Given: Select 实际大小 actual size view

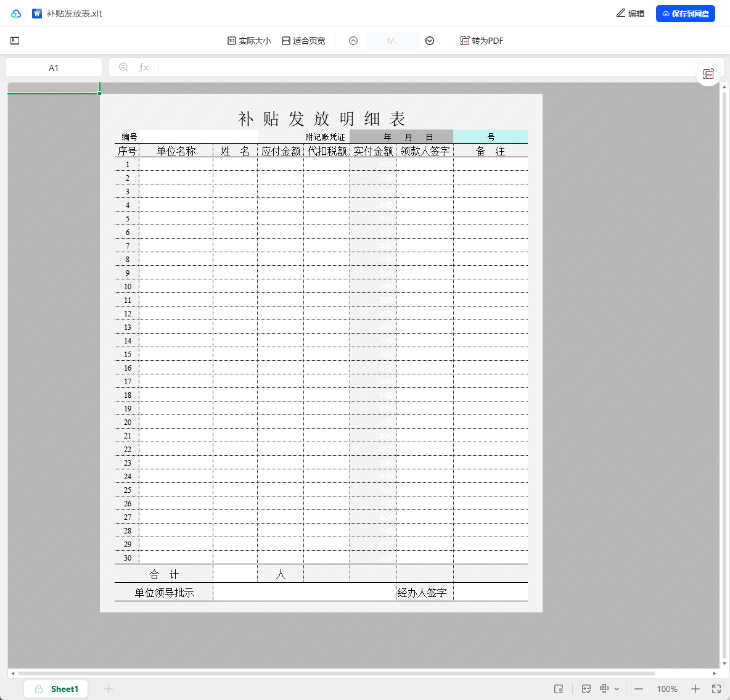Looking at the screenshot, I should (249, 41).
